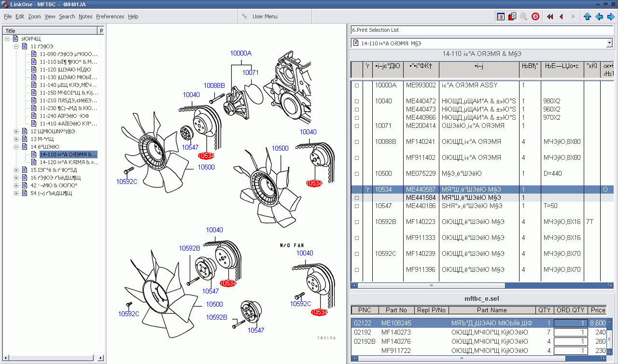Click the parts list horizontal scrollbar thumb

431,285
